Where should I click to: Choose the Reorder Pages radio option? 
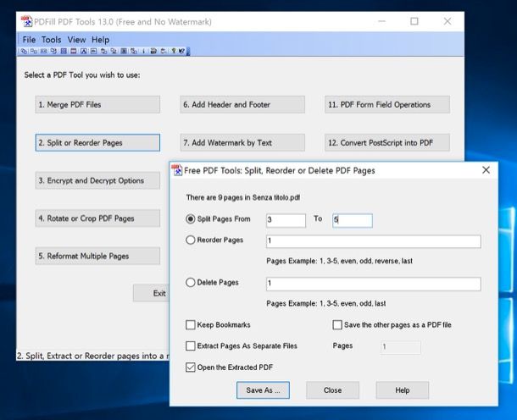(x=191, y=240)
